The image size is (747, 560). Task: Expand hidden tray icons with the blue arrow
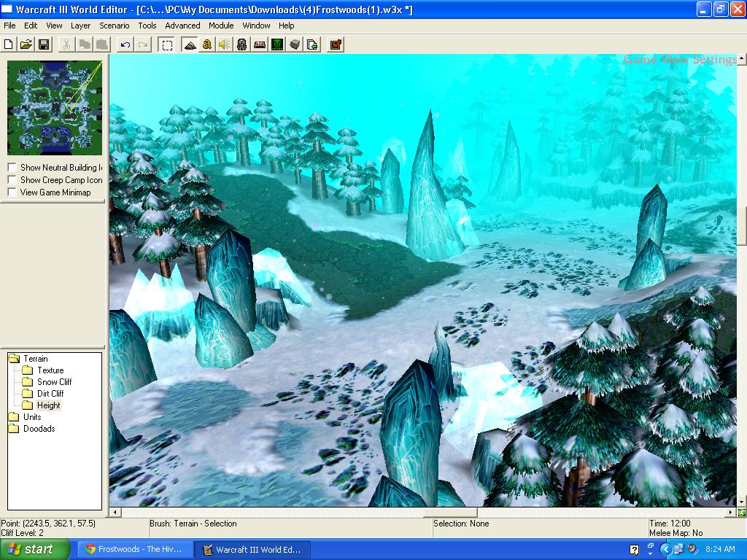(x=665, y=550)
